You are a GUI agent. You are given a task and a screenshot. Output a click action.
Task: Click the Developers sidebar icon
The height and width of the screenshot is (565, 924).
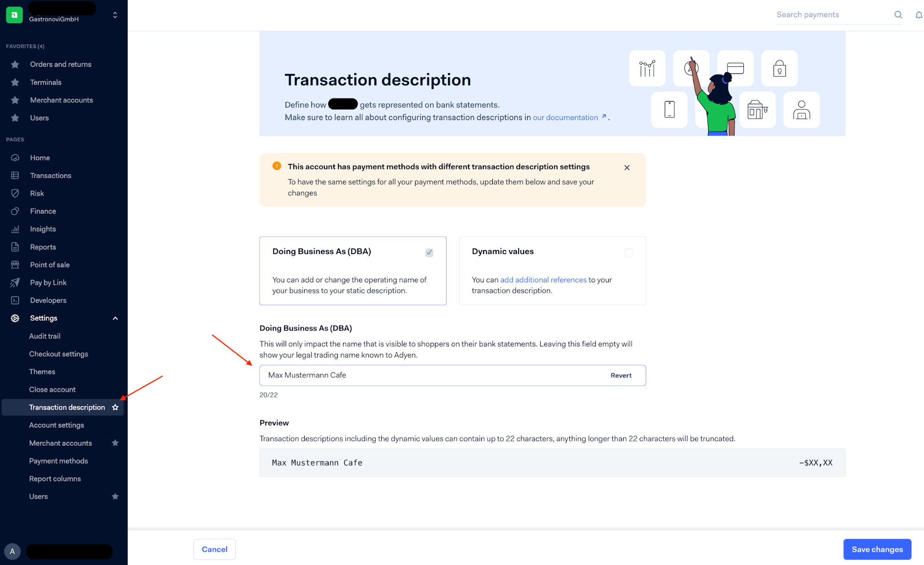pyautogui.click(x=16, y=300)
